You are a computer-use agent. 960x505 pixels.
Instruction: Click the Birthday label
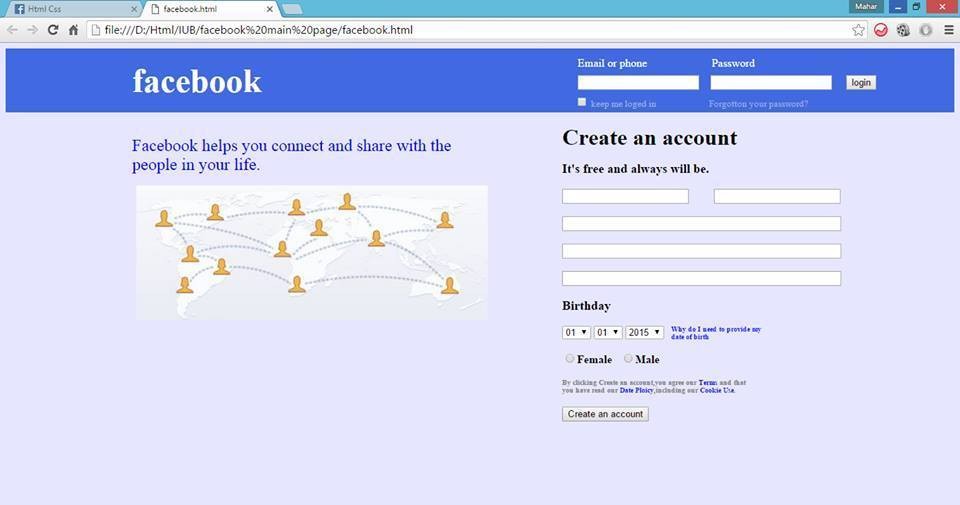pos(586,305)
